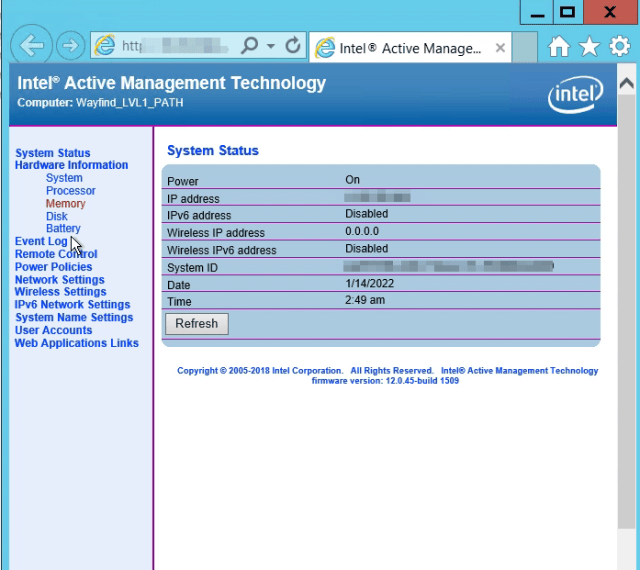
Task: Reload page with the refresh arrow icon
Action: pyautogui.click(x=293, y=45)
